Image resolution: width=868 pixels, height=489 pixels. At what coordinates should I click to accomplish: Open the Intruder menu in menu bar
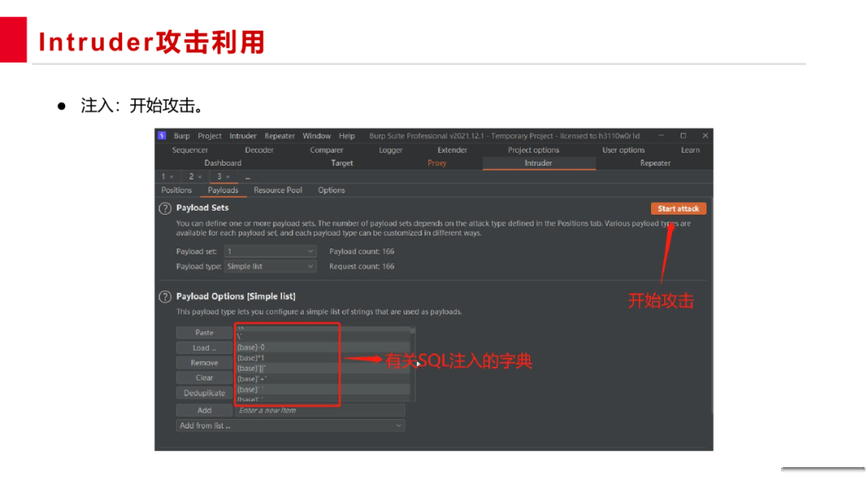click(x=243, y=136)
